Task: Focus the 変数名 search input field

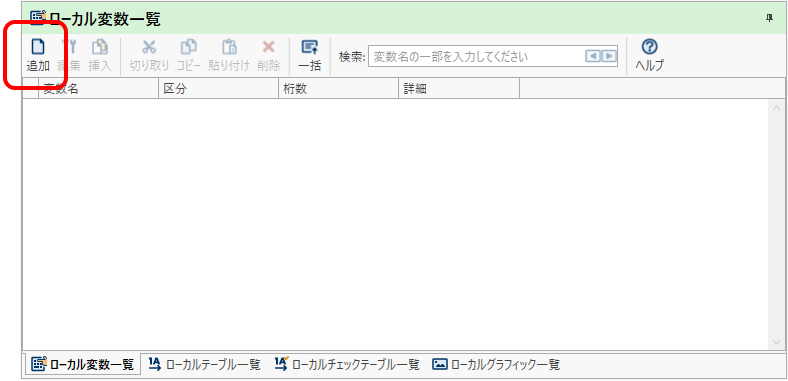Action: [x=493, y=56]
